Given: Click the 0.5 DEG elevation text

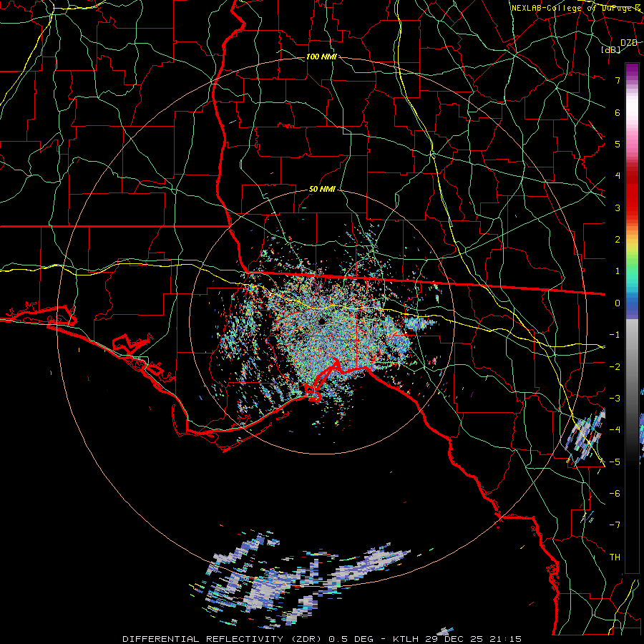Looking at the screenshot, I should 351,639.
